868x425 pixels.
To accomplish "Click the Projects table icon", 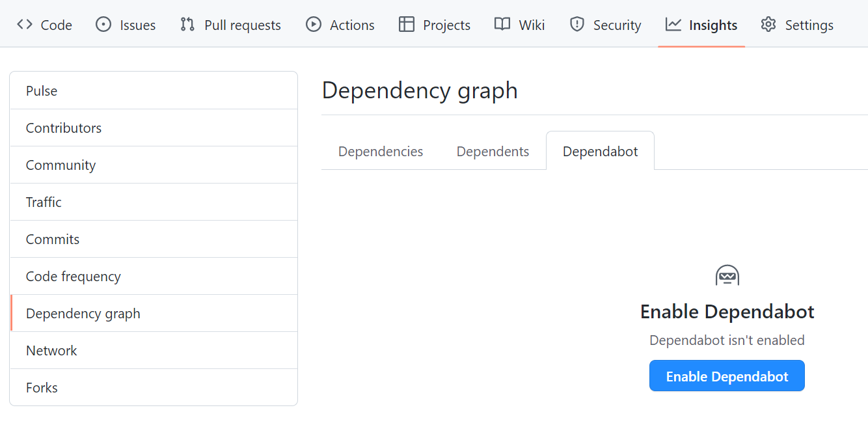I will click(407, 25).
